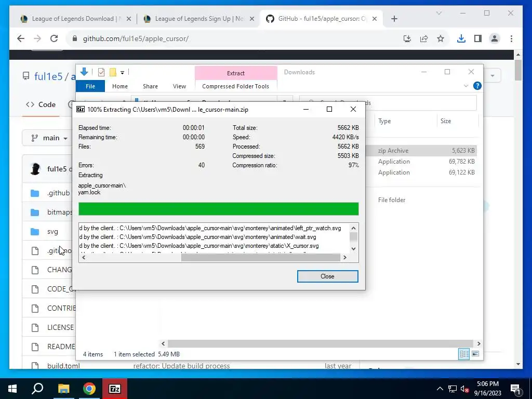532x399 pixels.
Task: Open ful1e5 owner link on GitHub
Action: coord(48,76)
